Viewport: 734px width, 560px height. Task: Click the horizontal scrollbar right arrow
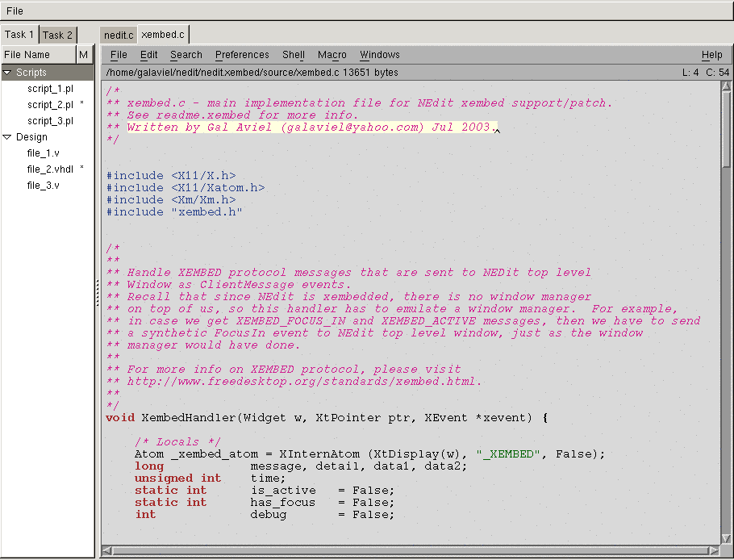[x=715, y=551]
